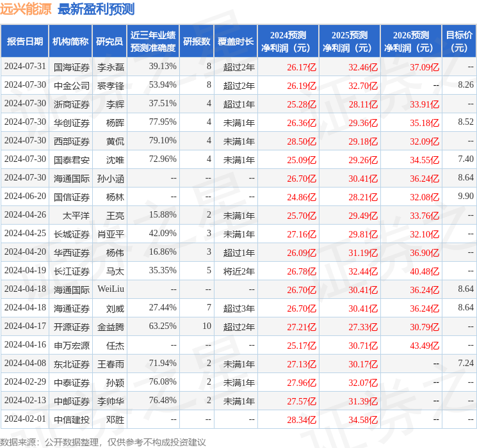Click 2026 profit forecast 40.48亿

pos(424,271)
